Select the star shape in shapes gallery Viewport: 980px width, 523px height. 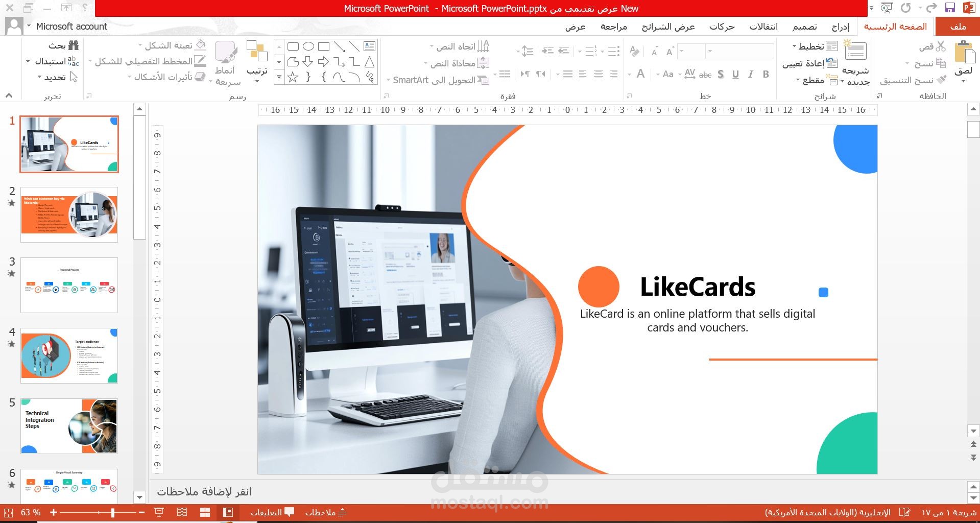293,77
